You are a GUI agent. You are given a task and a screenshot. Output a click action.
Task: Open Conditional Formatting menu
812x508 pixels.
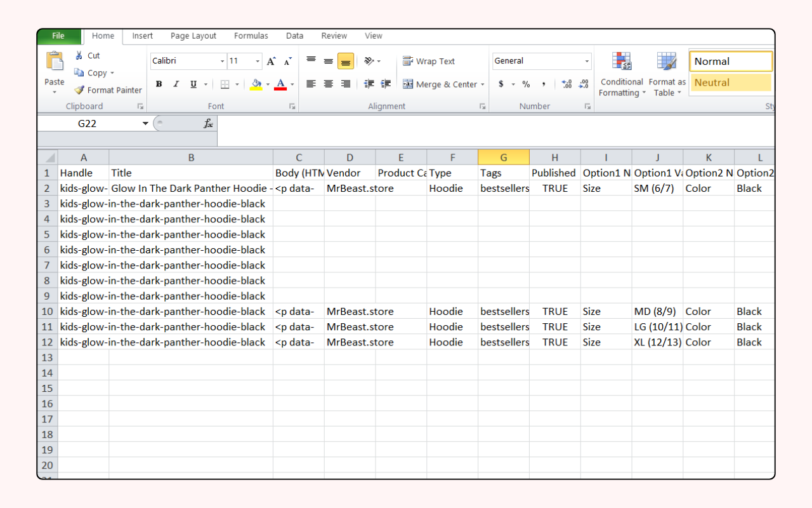pyautogui.click(x=622, y=74)
